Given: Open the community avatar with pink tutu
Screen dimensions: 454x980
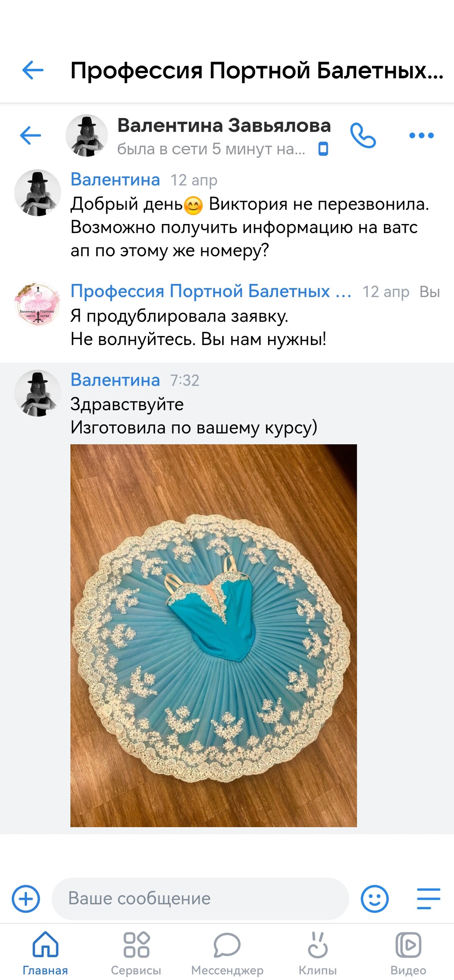Looking at the screenshot, I should (x=37, y=304).
